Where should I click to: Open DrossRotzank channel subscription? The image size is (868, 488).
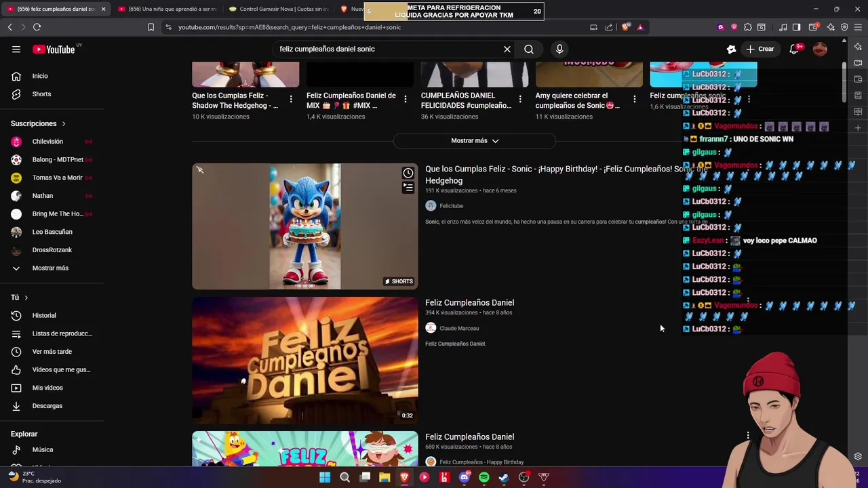(52, 250)
